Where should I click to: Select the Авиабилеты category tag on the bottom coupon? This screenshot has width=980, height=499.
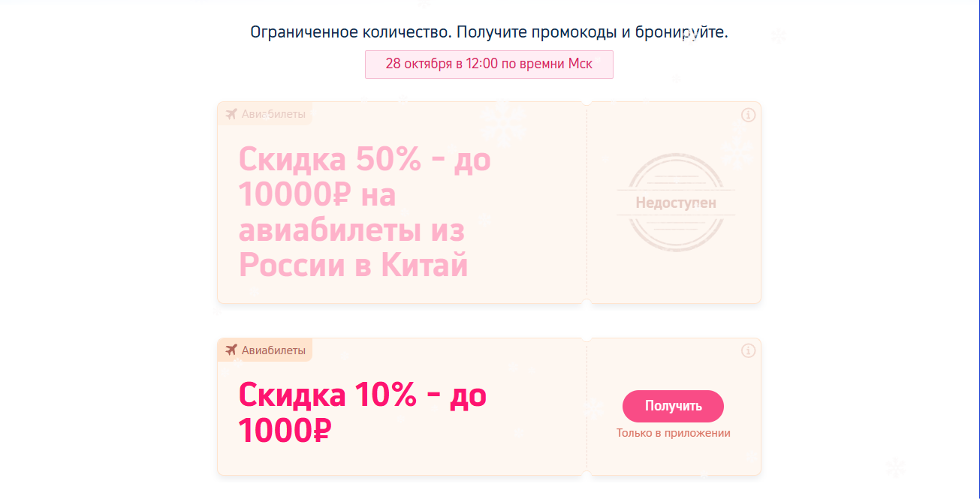pos(264,350)
